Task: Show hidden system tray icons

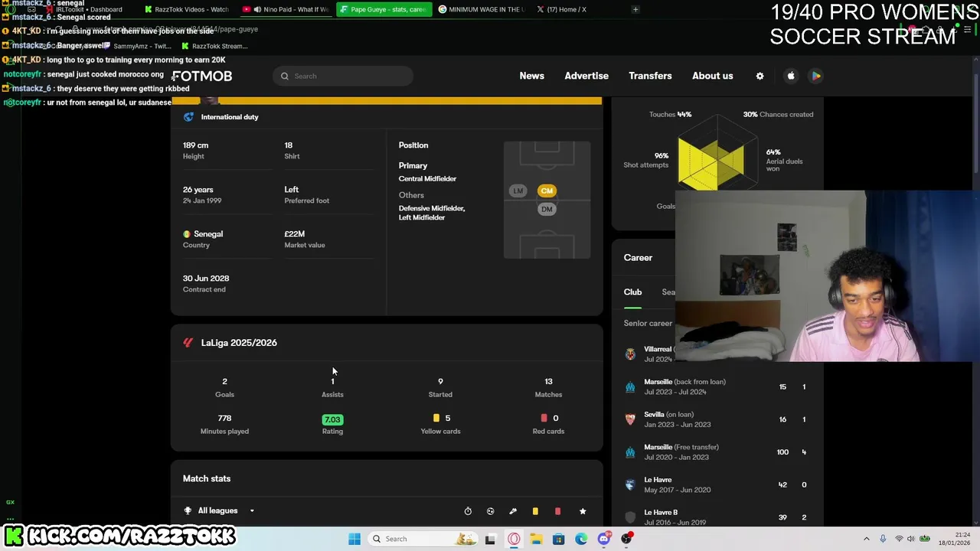Action: click(x=867, y=539)
